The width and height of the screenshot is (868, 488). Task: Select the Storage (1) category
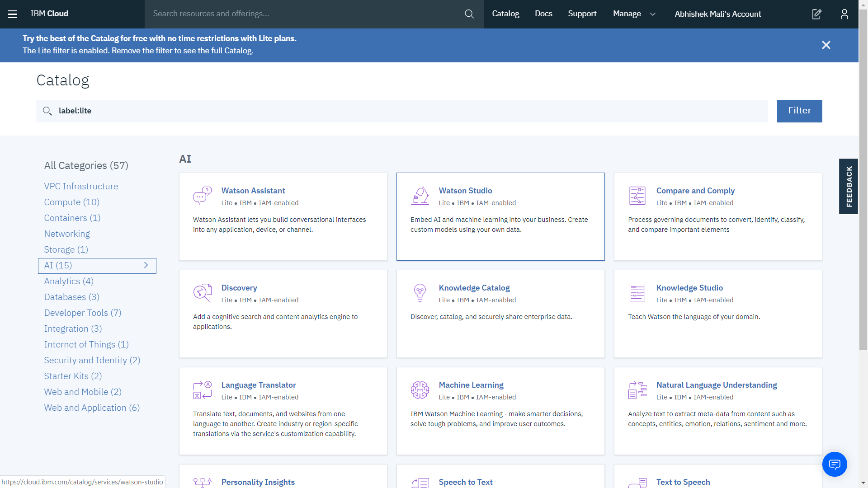click(66, 249)
